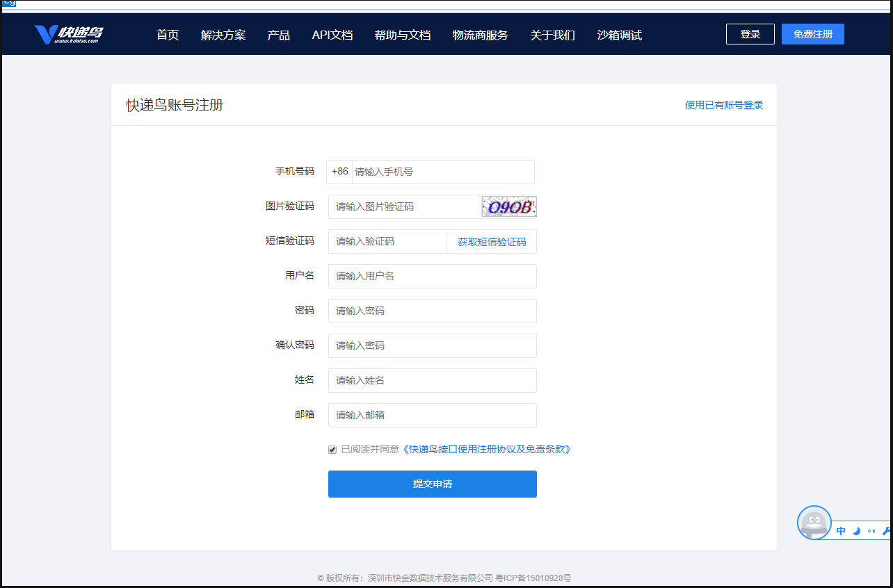Image resolution: width=893 pixels, height=588 pixels.
Task: Click the 粤ICP备15010928号 footer text
Action: (533, 578)
